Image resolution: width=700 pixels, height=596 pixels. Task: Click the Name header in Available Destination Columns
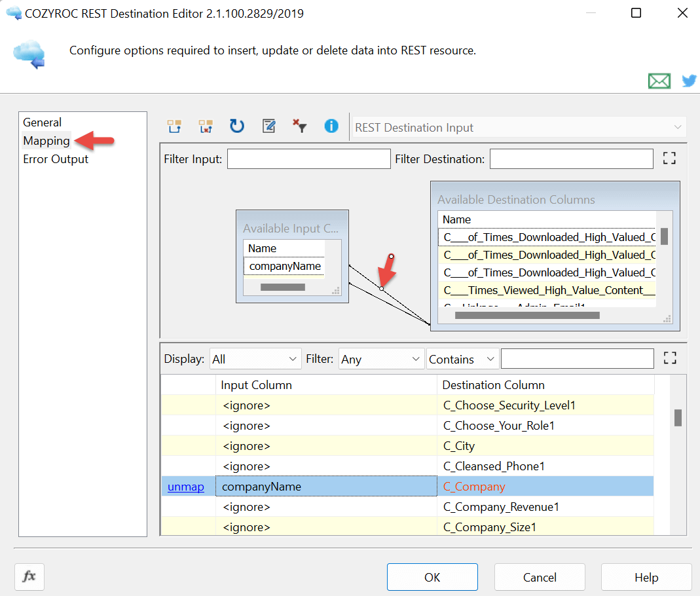(547, 219)
